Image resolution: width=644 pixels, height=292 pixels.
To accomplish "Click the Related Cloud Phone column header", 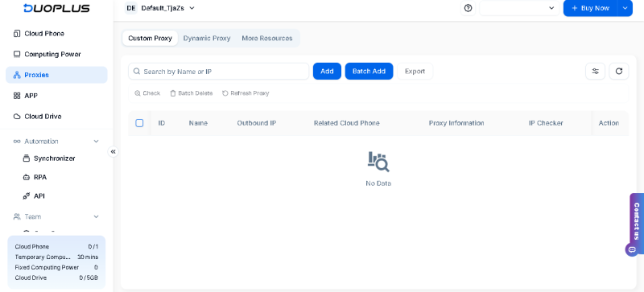I will (347, 123).
